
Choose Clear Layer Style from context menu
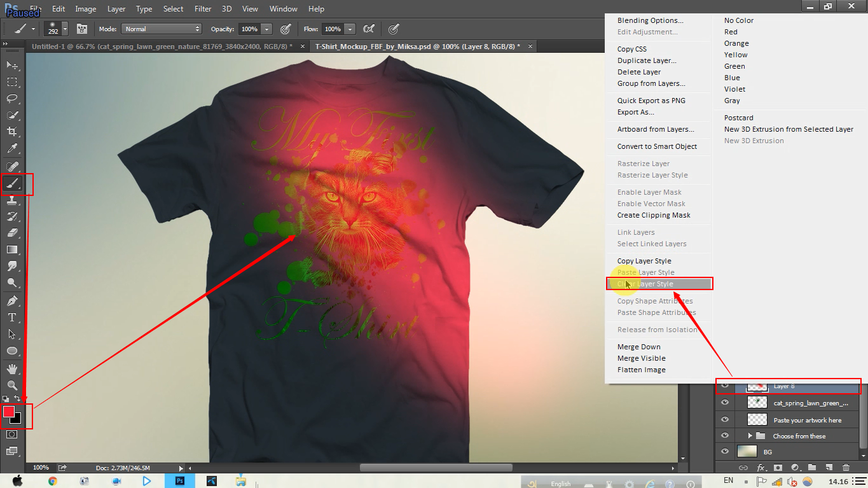click(x=659, y=284)
